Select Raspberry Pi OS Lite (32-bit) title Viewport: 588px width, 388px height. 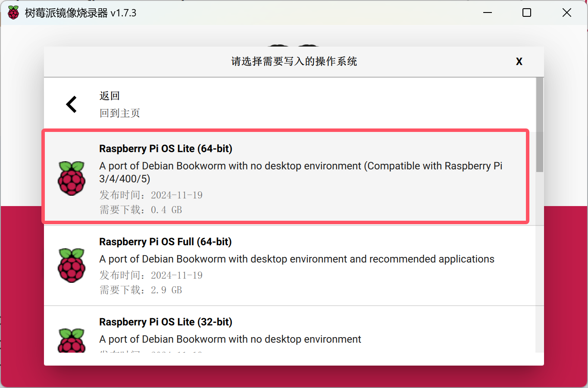coord(166,322)
